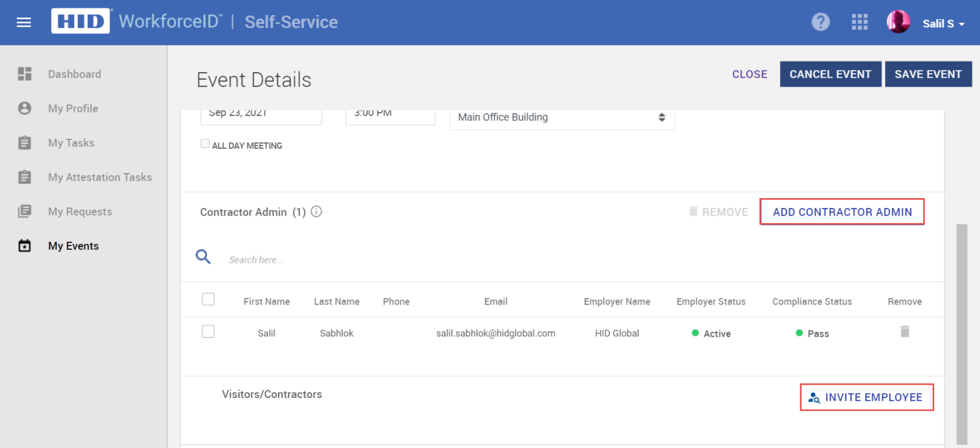980x448 pixels.
Task: Open Dashboard from the sidebar
Action: 74,74
